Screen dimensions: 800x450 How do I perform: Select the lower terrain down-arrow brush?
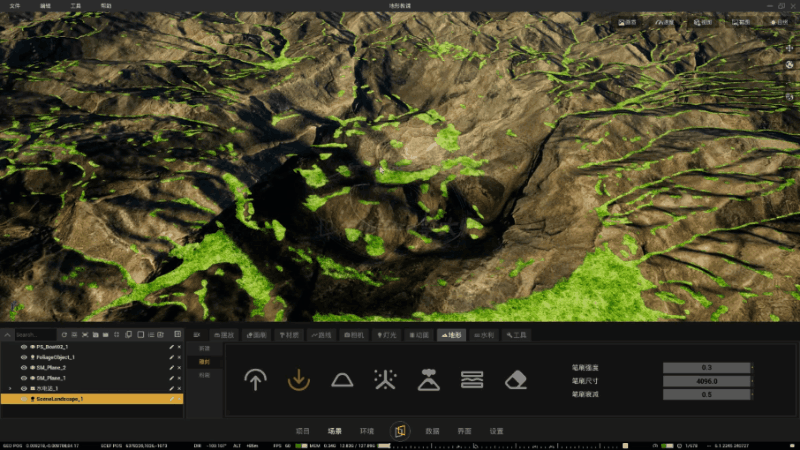tap(298, 380)
